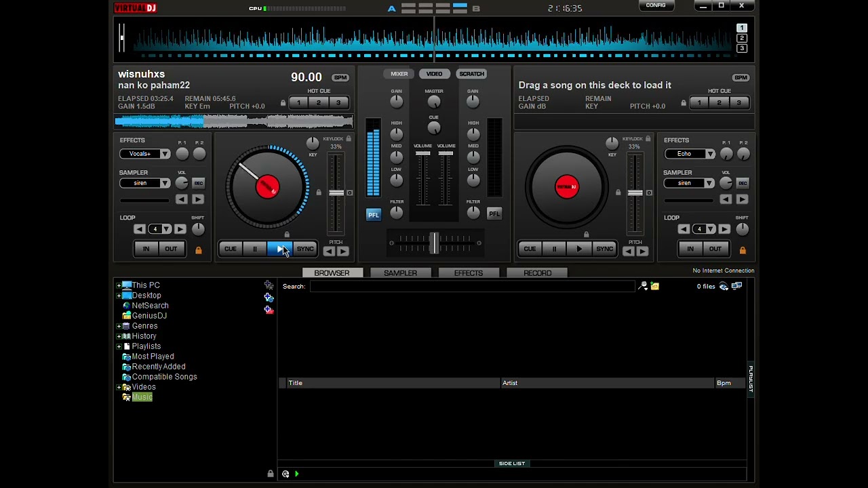Screen dimensions: 868x488
Task: Open the right Echo effects dropdown
Action: pos(710,154)
